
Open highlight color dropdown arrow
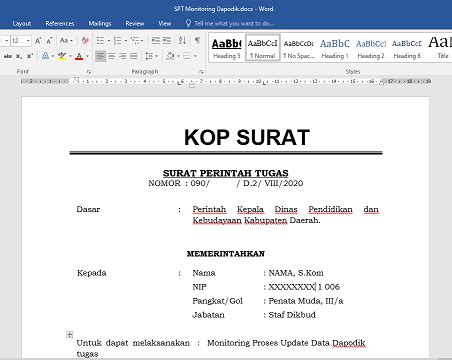click(70, 56)
